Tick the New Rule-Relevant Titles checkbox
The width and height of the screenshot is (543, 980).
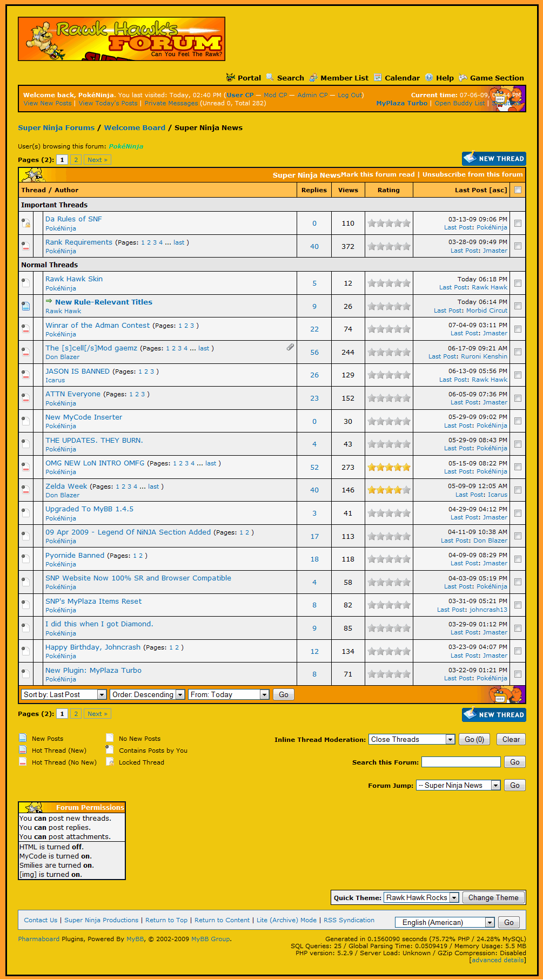tap(518, 306)
